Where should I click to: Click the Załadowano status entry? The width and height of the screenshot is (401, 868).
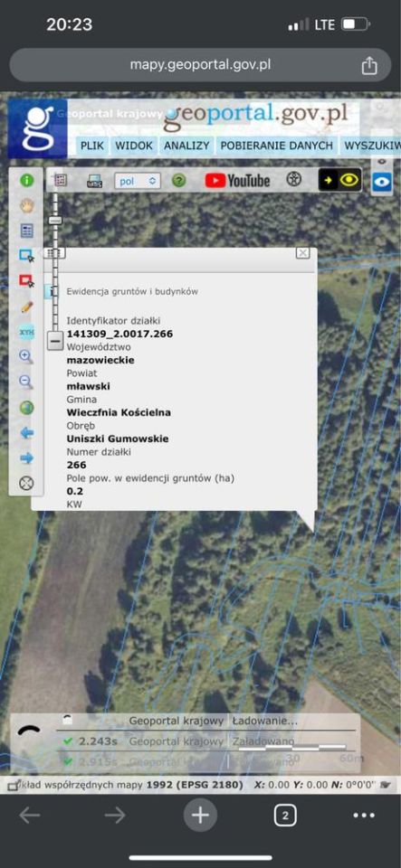point(263,741)
